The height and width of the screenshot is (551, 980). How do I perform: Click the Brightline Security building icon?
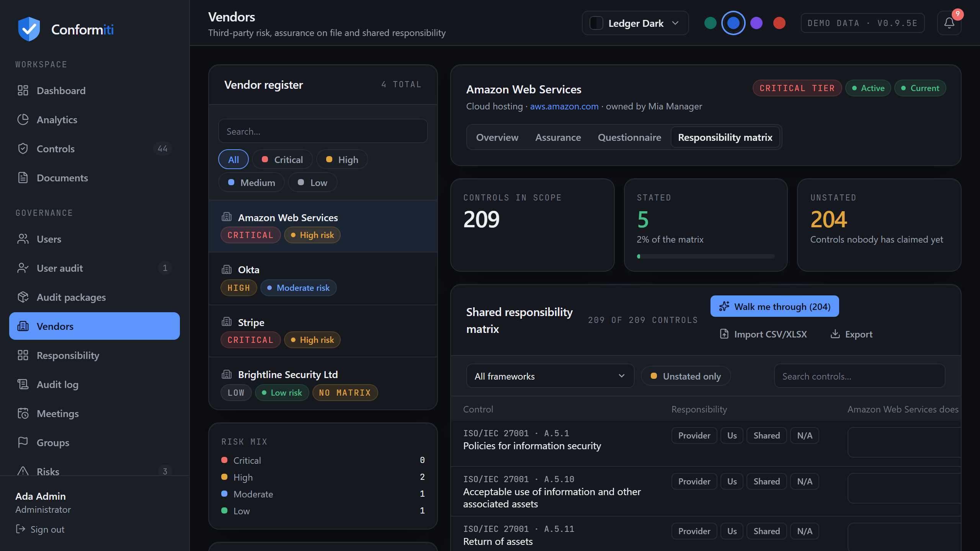(227, 374)
